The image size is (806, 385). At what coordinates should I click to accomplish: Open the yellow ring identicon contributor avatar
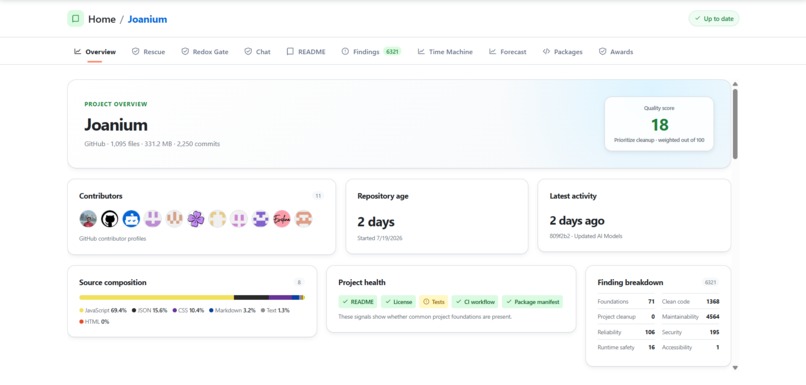(217, 219)
